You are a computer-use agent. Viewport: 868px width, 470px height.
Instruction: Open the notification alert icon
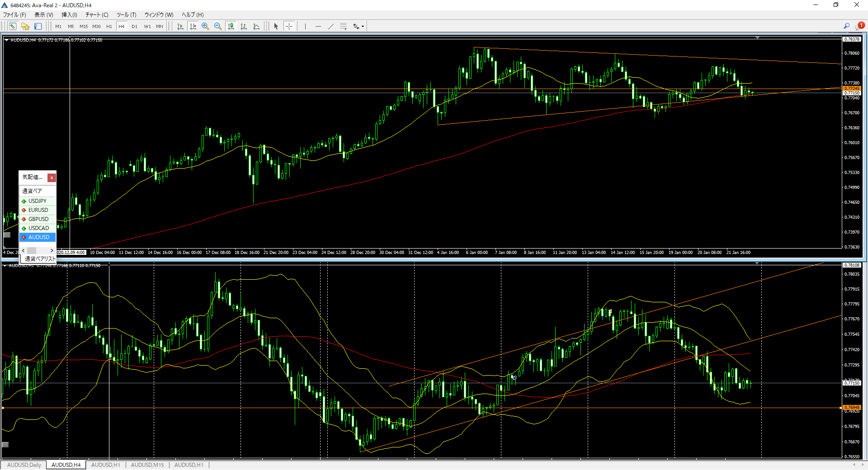click(x=859, y=26)
